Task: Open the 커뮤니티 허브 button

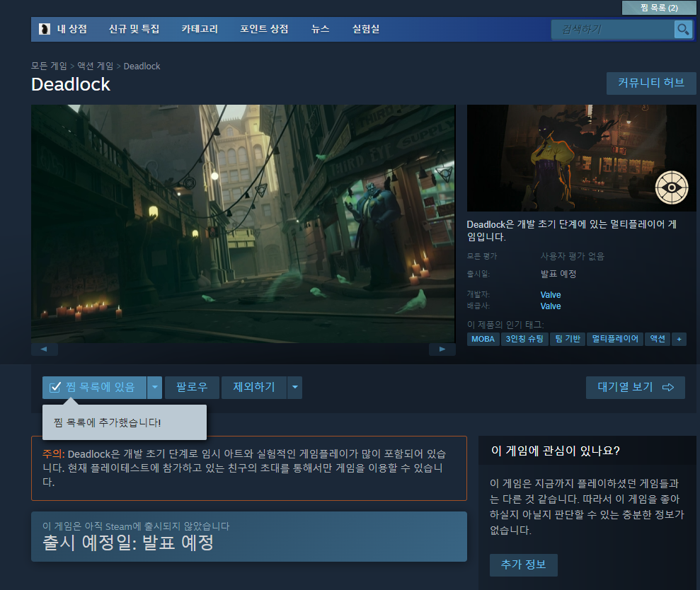Action: tap(651, 83)
